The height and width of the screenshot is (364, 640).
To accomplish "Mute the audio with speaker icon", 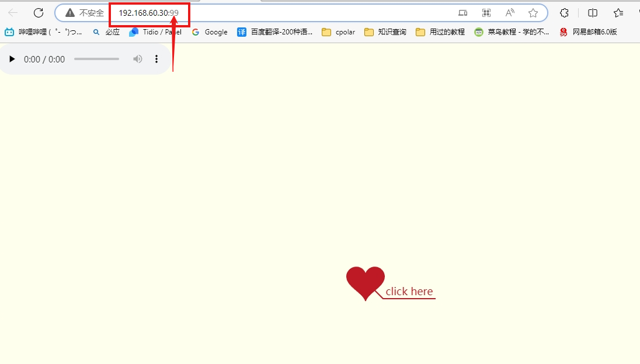I will (x=138, y=59).
